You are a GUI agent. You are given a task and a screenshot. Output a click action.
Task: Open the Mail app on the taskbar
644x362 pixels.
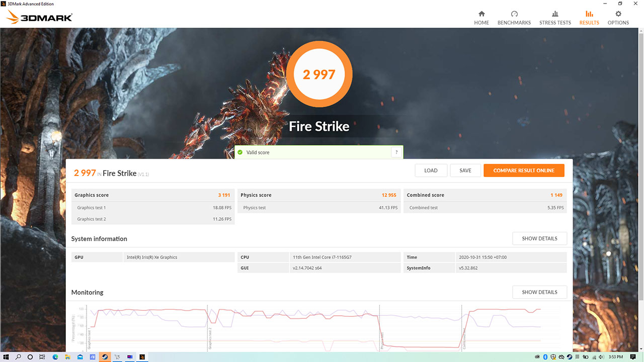(x=80, y=357)
